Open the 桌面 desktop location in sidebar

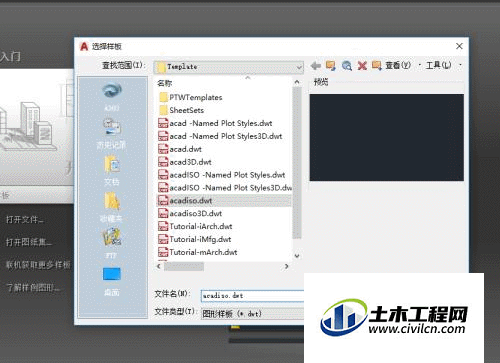click(112, 282)
